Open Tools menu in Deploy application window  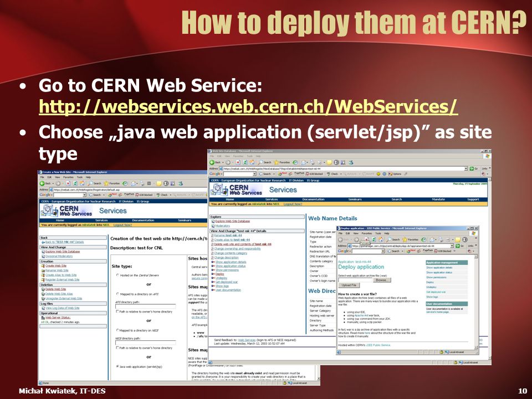pos(378,233)
